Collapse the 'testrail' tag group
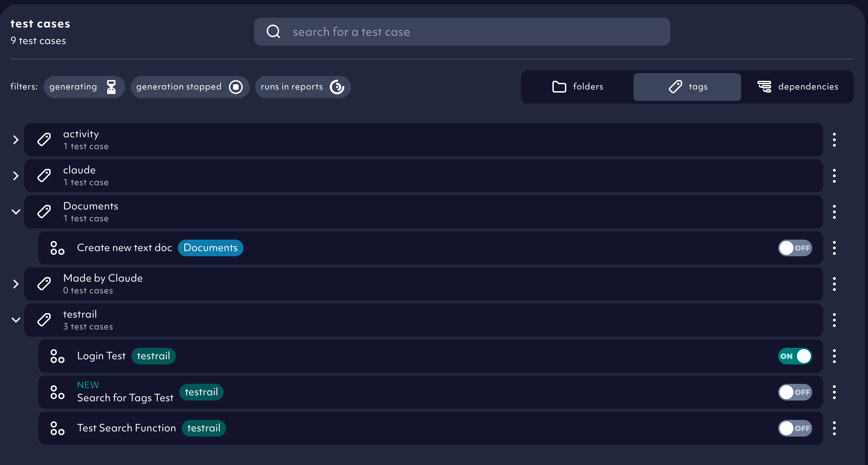This screenshot has width=868, height=465. pos(16,320)
